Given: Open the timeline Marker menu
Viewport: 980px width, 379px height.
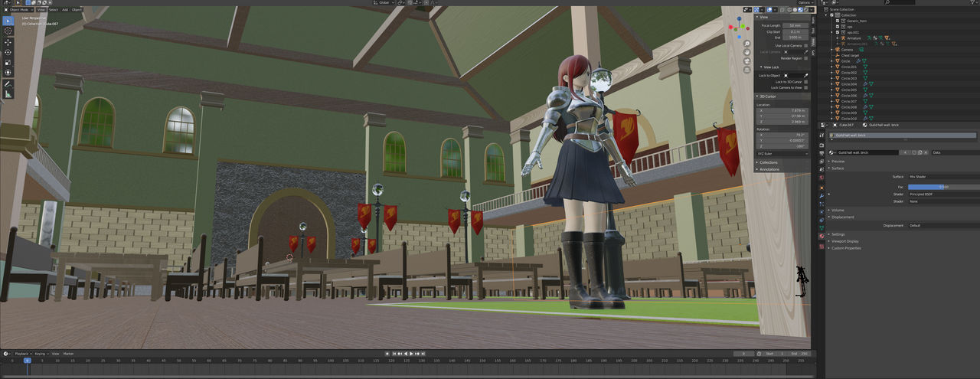Looking at the screenshot, I should [x=68, y=354].
